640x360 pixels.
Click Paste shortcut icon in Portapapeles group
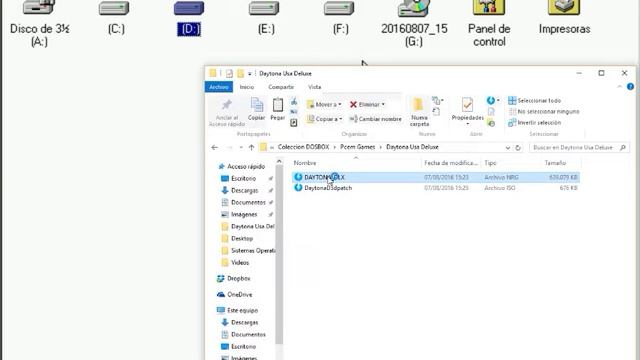(x=294, y=122)
